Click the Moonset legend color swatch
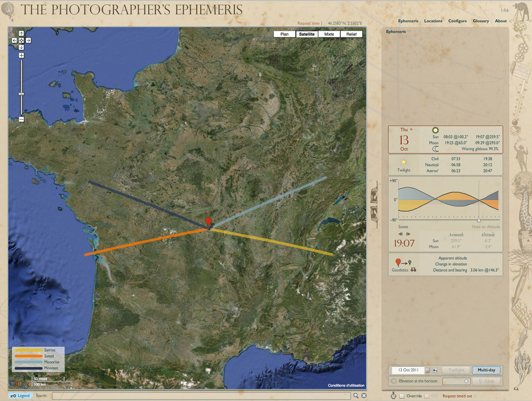 point(29,368)
